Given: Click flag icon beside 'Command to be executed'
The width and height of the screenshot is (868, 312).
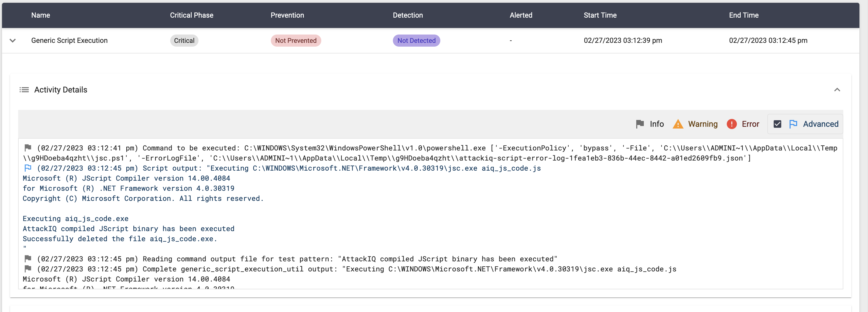Looking at the screenshot, I should pos(28,148).
